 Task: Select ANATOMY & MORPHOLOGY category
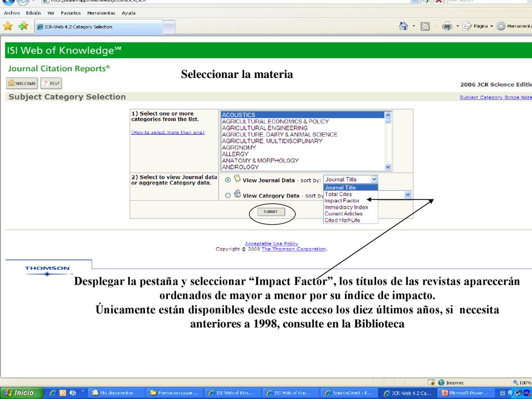[x=303, y=161]
